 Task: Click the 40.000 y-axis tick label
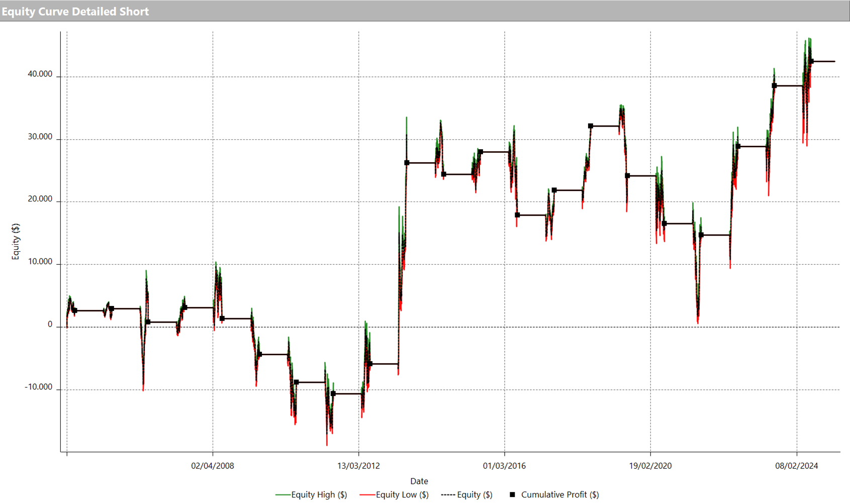pos(40,74)
